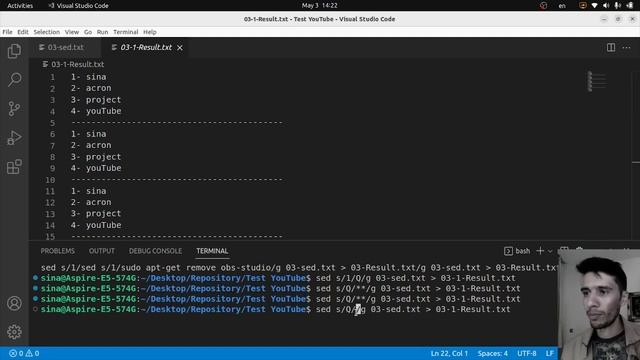Open the Source Control view
This screenshot has height=360, width=640.
click(14, 109)
